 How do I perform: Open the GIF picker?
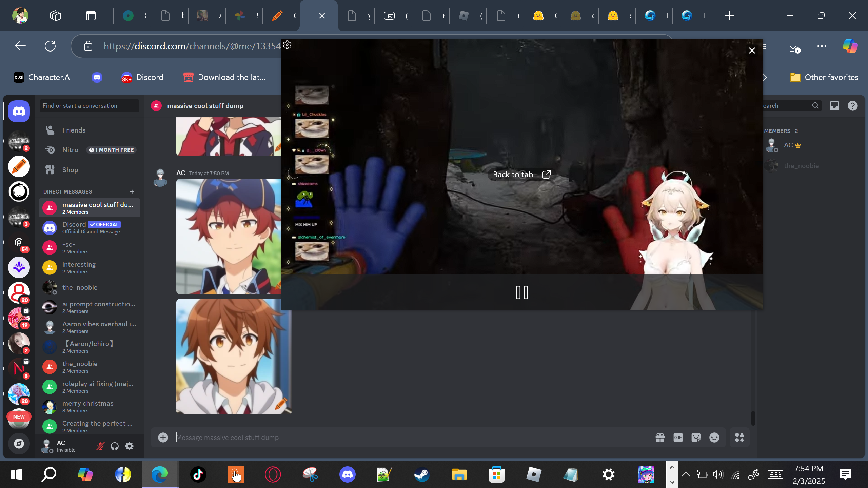coord(678,438)
